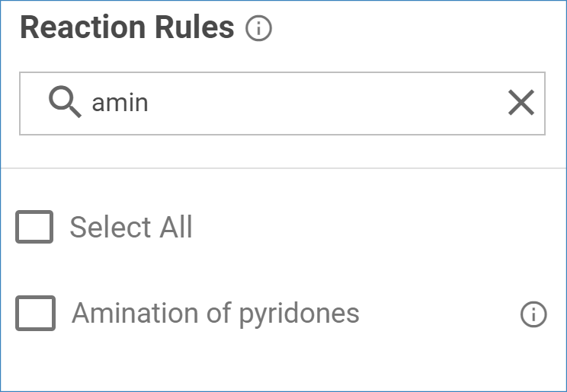
Task: Open the Reaction Rules info icon
Action: pos(259,29)
